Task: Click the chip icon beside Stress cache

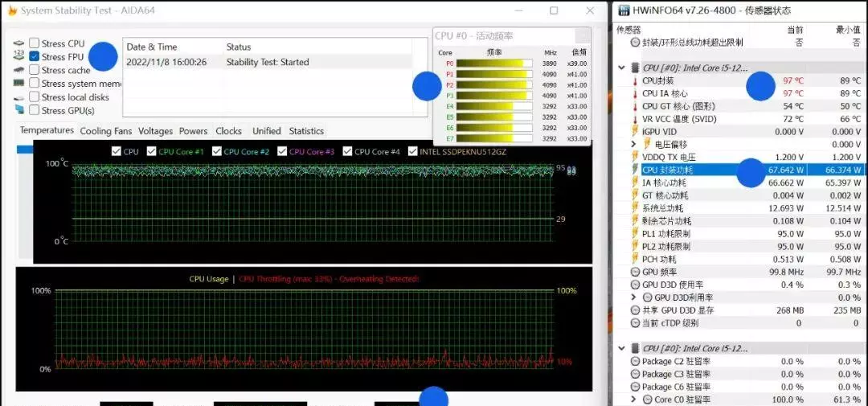Action: tap(19, 70)
